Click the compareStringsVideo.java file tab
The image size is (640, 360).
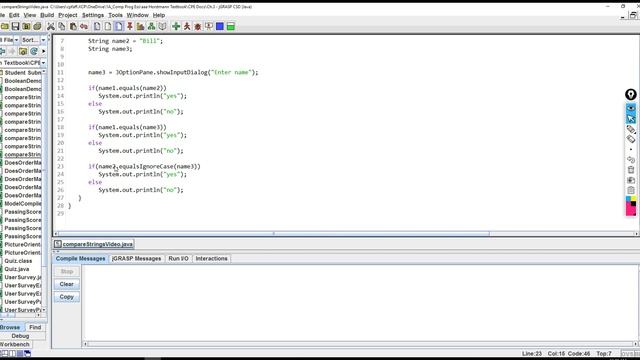(93, 244)
